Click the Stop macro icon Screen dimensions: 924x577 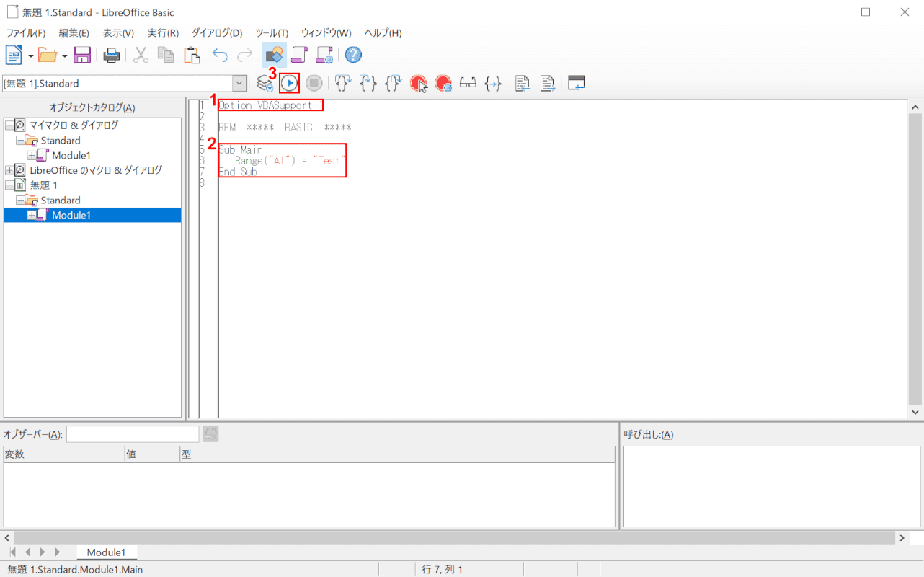(314, 84)
